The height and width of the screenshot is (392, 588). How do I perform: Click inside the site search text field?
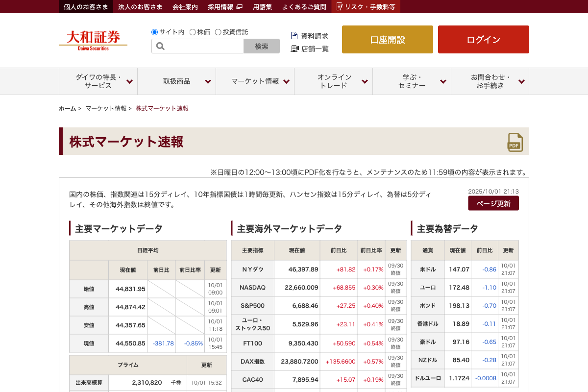tap(205, 46)
